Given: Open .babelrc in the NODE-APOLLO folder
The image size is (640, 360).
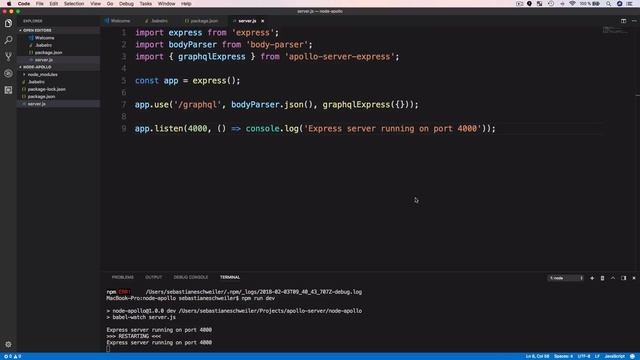Looking at the screenshot, I should [x=36, y=82].
